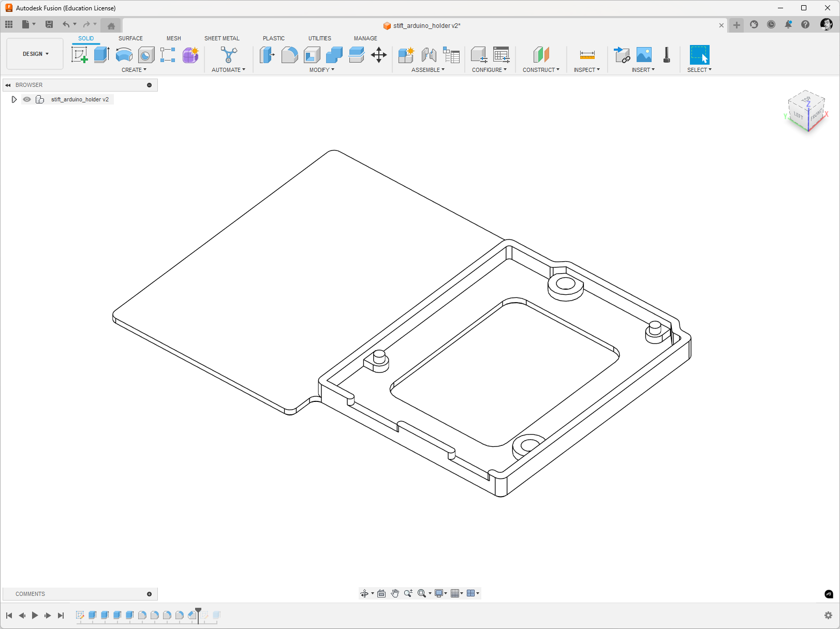Open the Modify dropdown menu
This screenshot has height=629, width=840.
click(321, 70)
